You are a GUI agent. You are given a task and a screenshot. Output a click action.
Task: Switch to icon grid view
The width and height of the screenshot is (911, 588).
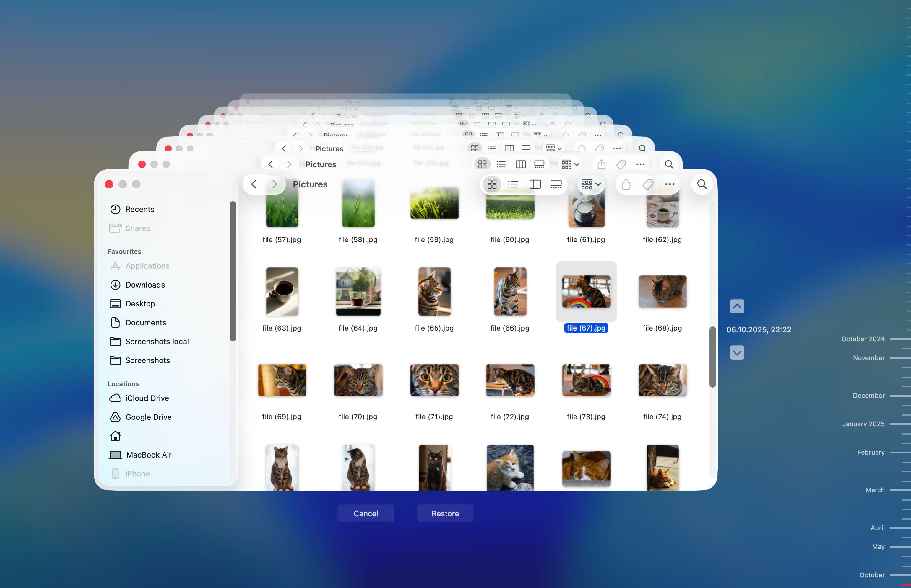492,184
